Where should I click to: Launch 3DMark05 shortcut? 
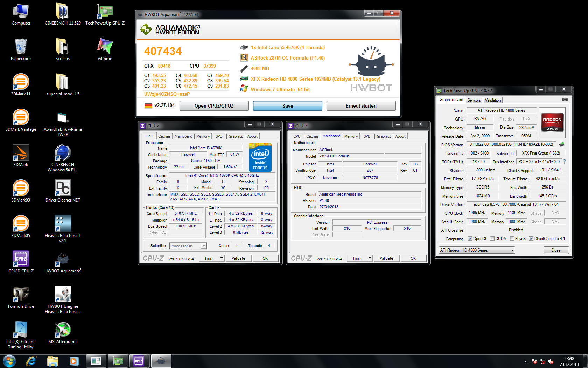click(x=21, y=227)
